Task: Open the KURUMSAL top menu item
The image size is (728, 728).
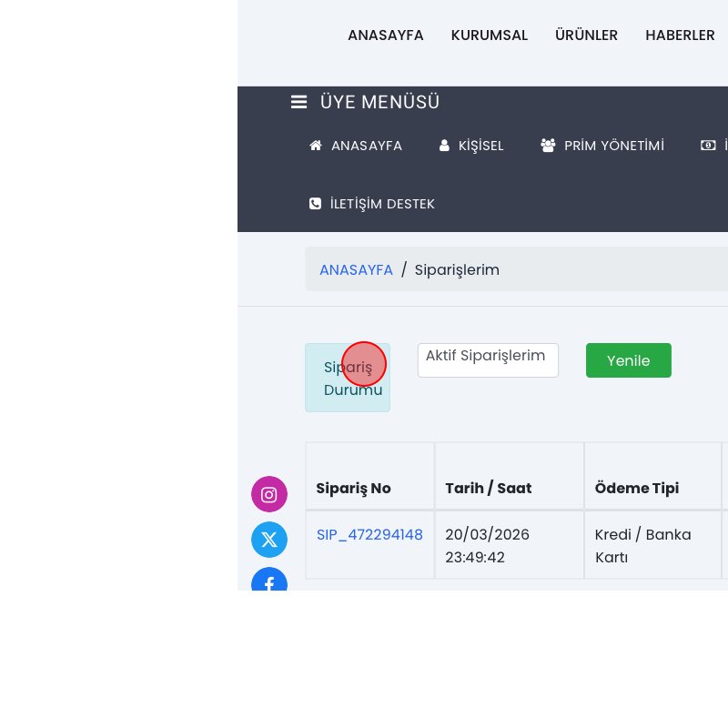Action: (489, 35)
